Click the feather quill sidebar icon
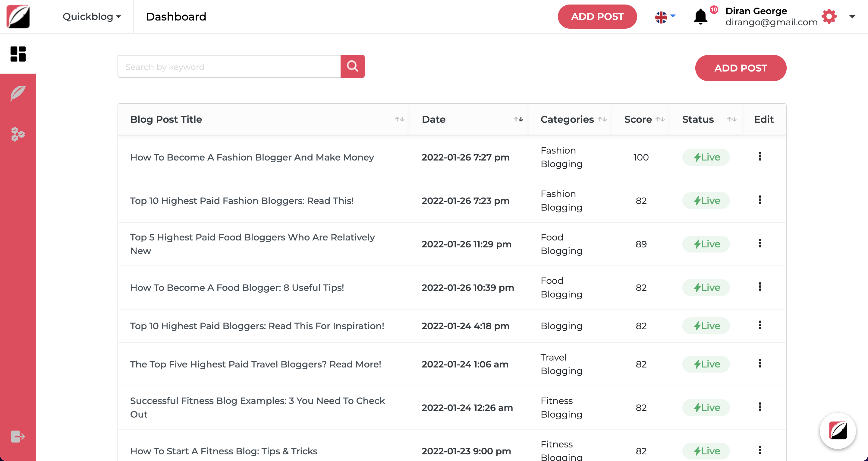This screenshot has height=461, width=868. (18, 94)
